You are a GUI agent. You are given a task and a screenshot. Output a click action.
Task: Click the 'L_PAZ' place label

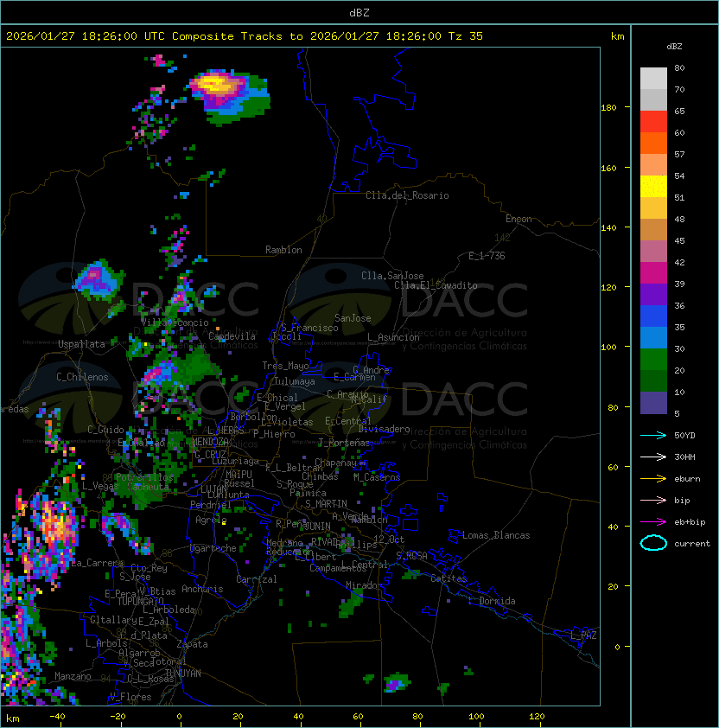click(583, 635)
